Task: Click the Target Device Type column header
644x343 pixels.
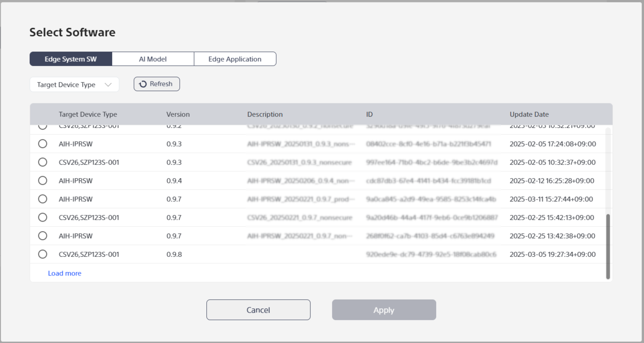Action: (88, 114)
